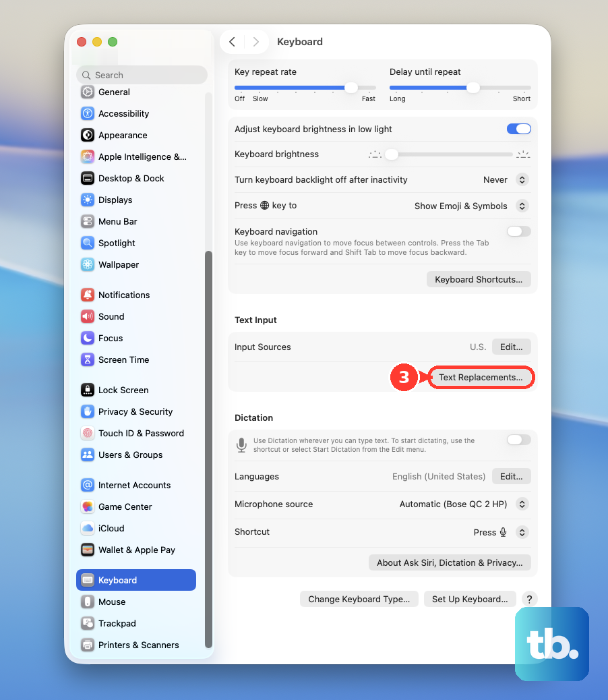Viewport: 608px width, 700px height.
Task: Select the iCloud cloud icon
Action: click(88, 528)
